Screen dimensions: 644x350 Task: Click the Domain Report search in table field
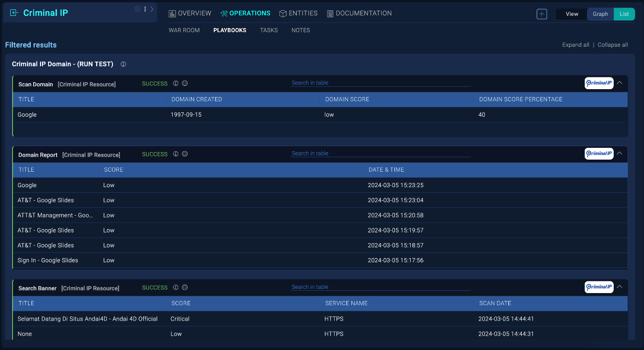[x=381, y=154]
